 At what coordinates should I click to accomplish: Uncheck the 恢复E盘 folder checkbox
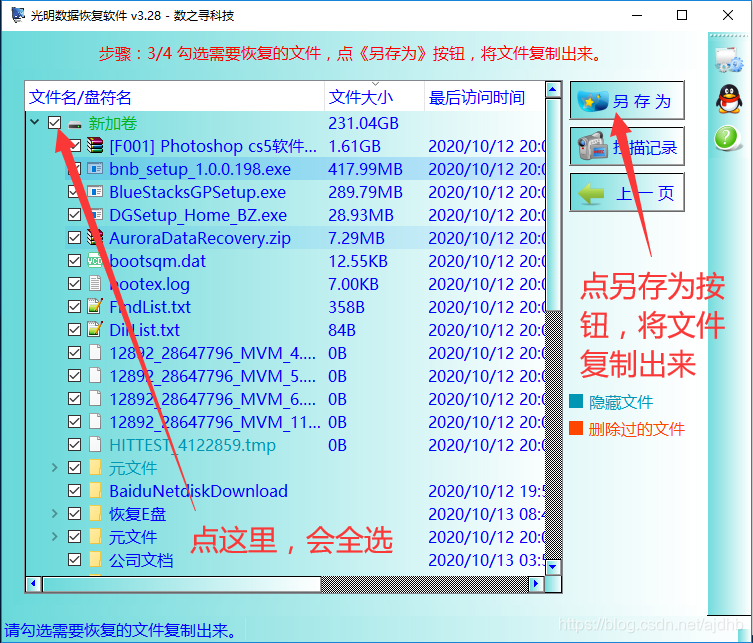74,514
